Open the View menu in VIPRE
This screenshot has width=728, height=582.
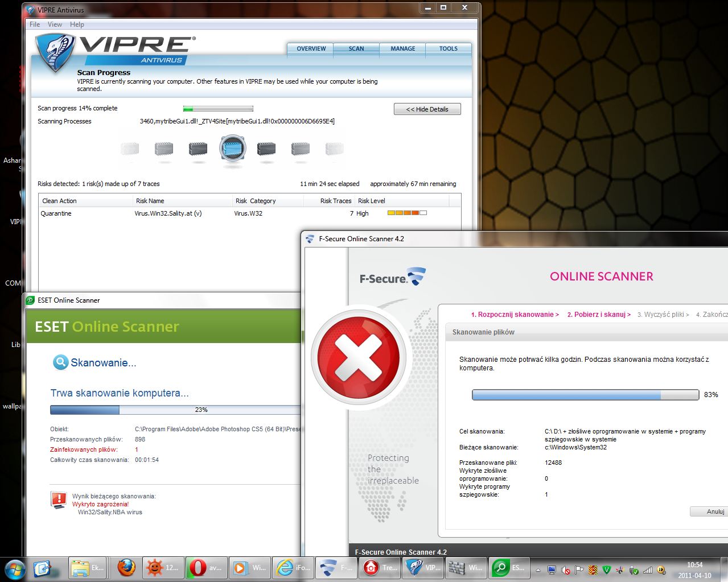pos(55,24)
